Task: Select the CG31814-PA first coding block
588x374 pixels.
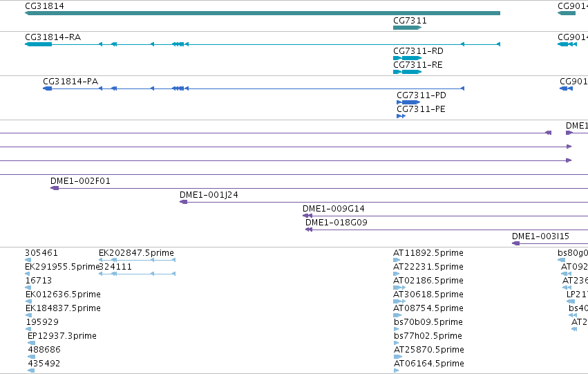Action: [x=48, y=88]
